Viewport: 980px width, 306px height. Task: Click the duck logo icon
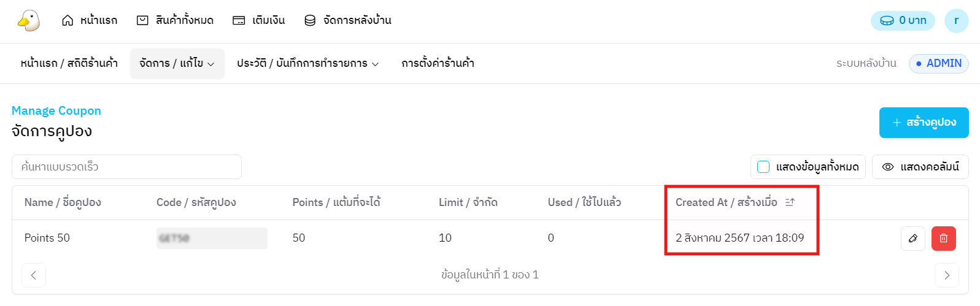click(x=29, y=21)
